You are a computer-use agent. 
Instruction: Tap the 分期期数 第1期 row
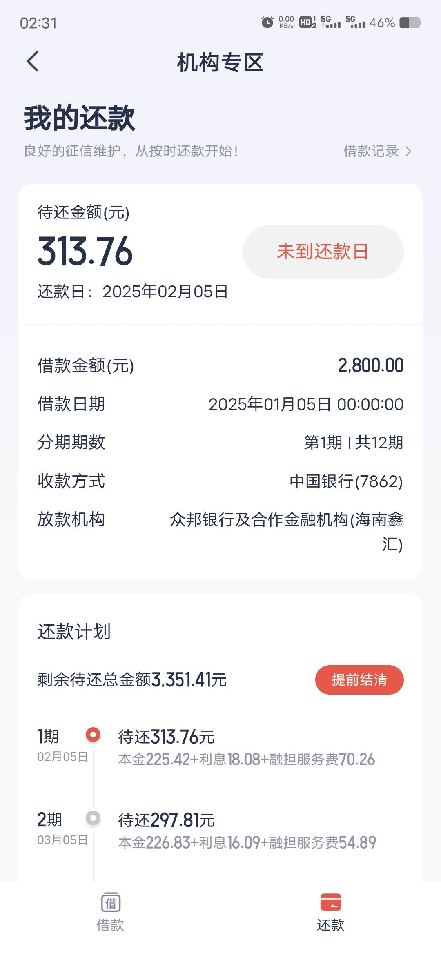coord(220,443)
